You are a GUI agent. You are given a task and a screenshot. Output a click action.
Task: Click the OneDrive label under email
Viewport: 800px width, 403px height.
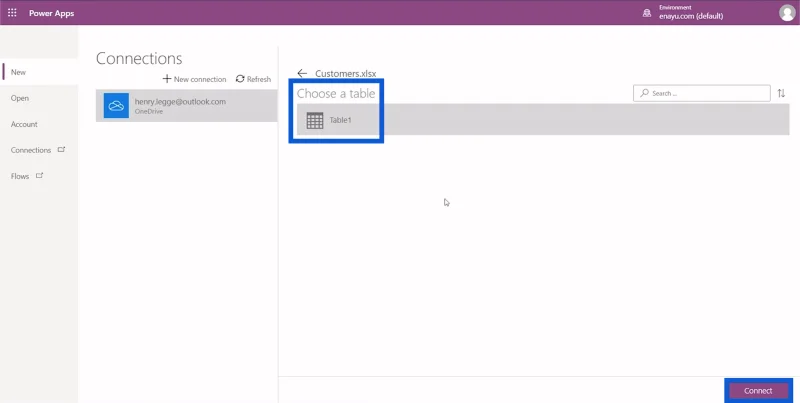point(148,112)
